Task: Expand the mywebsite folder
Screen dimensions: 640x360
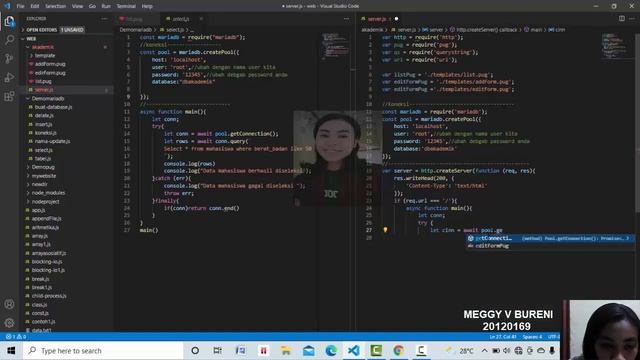Action: tap(44, 176)
